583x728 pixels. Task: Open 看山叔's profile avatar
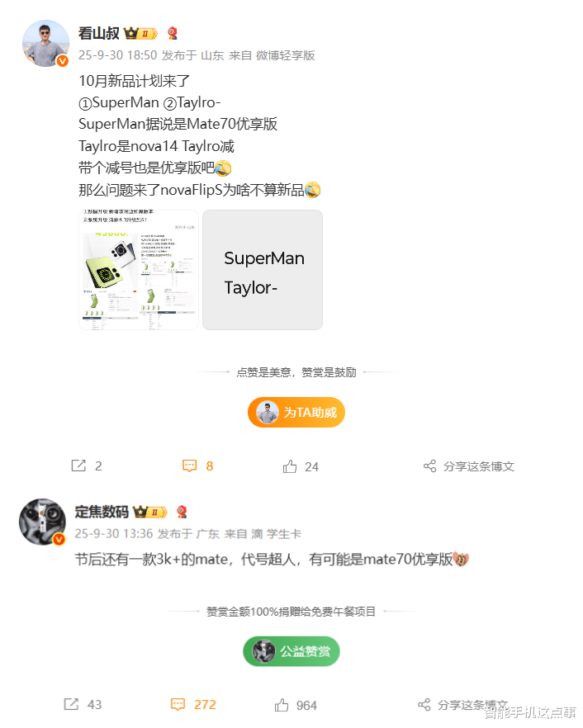click(45, 43)
